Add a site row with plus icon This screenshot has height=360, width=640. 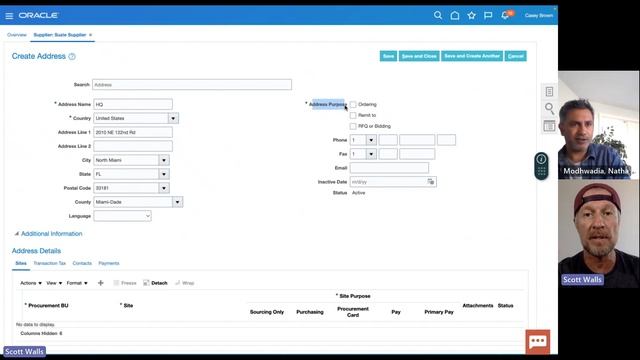(x=100, y=283)
